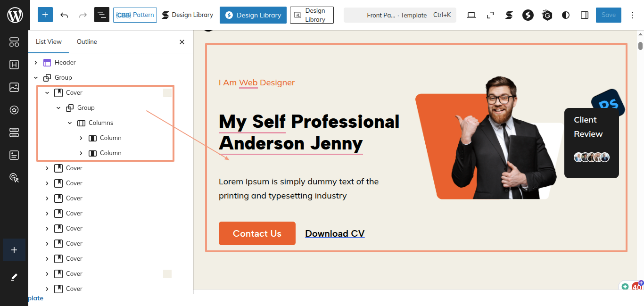Switch to the Outline tab
The image size is (644, 306).
pyautogui.click(x=87, y=41)
